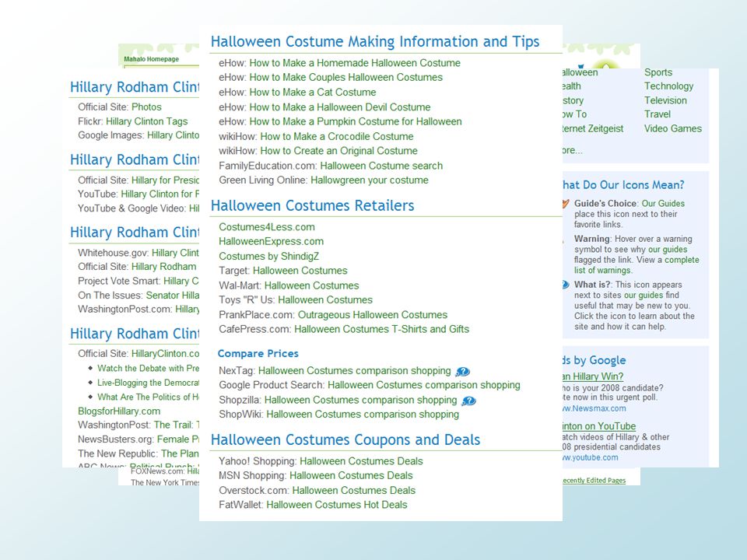The image size is (747, 560).
Task: Open the 'www.youtube.com' ad link
Action: 591,457
